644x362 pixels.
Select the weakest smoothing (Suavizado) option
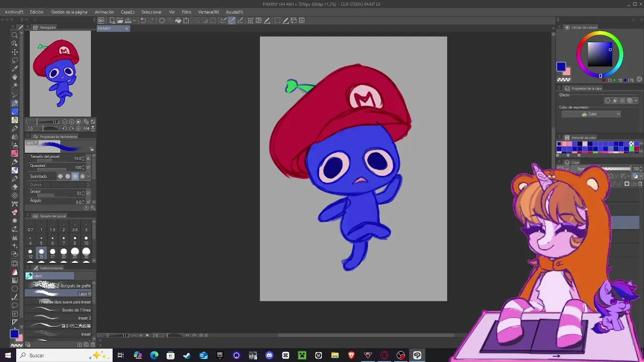60,176
